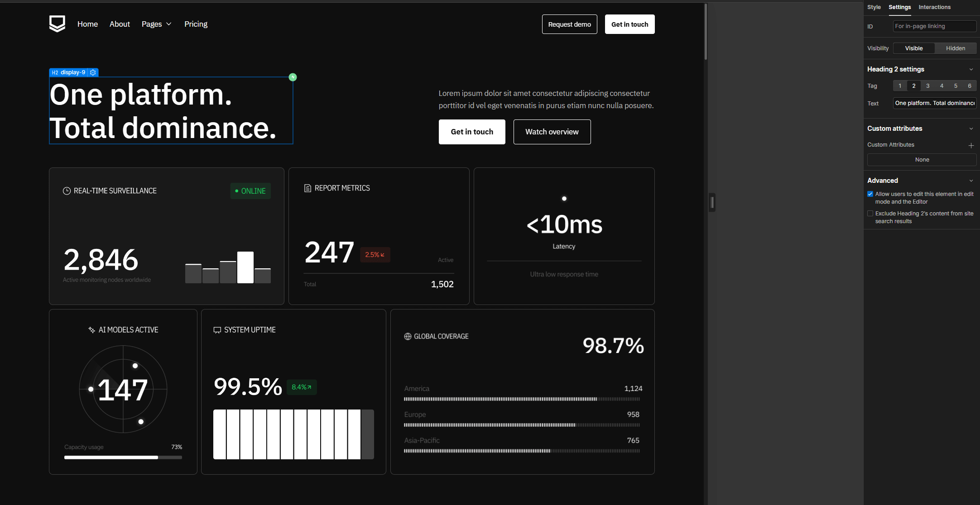Viewport: 980px width, 505px height.
Task: Click About nav link
Action: tap(120, 24)
